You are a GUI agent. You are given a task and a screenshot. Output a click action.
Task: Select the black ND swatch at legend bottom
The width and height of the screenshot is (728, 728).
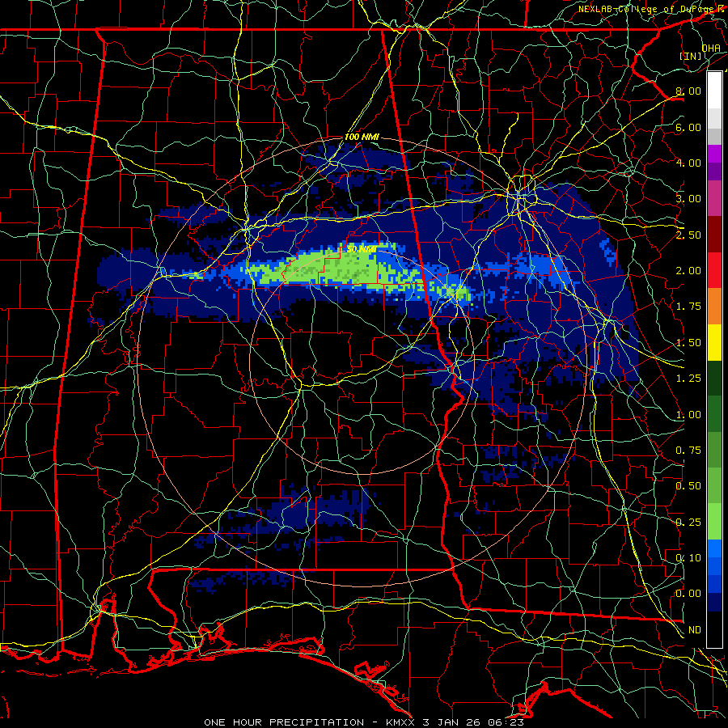714,629
